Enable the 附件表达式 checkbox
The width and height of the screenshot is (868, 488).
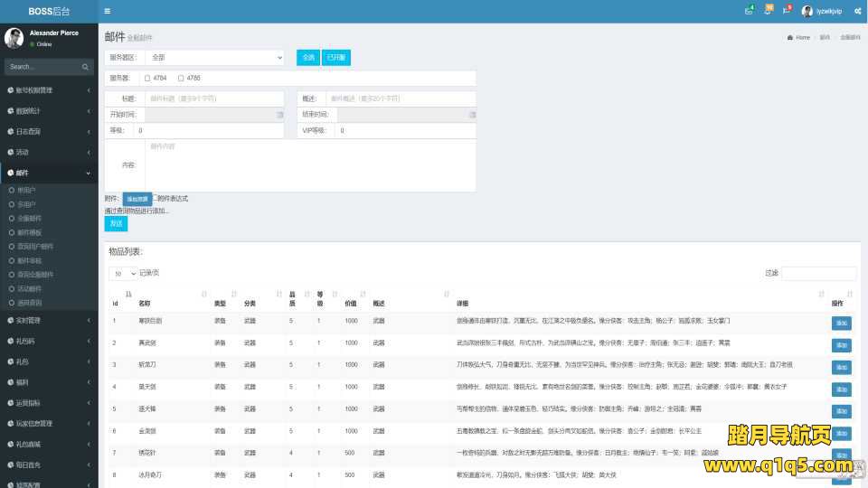[x=156, y=198]
